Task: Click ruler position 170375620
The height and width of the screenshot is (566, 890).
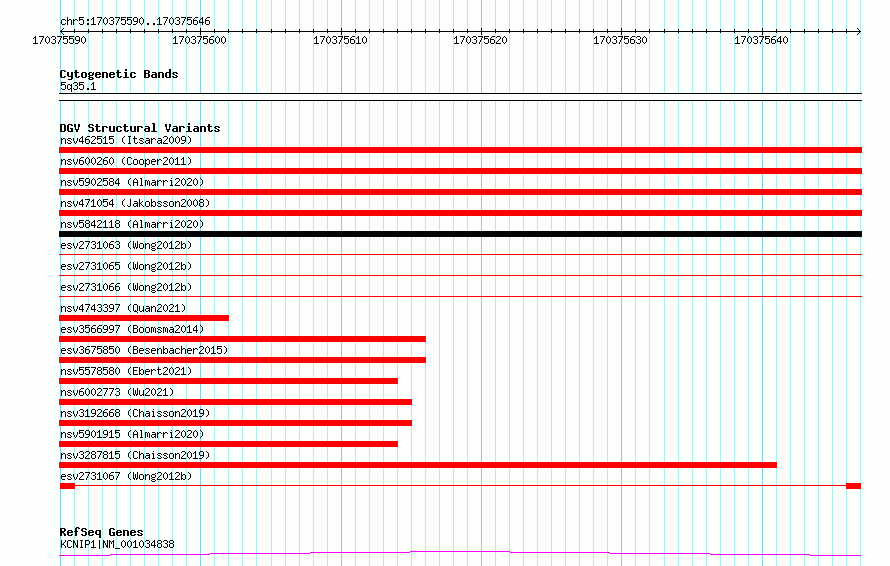Action: click(x=480, y=40)
